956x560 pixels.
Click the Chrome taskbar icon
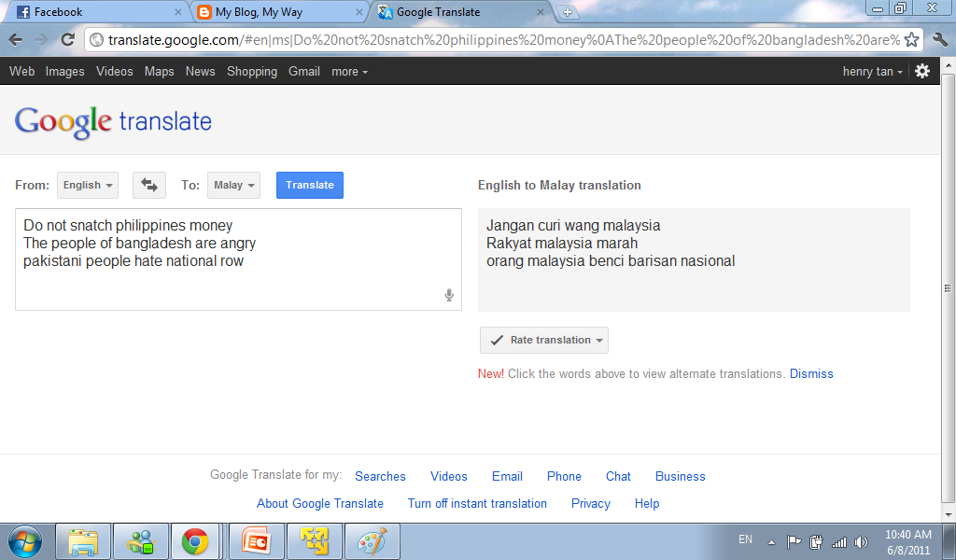click(195, 541)
